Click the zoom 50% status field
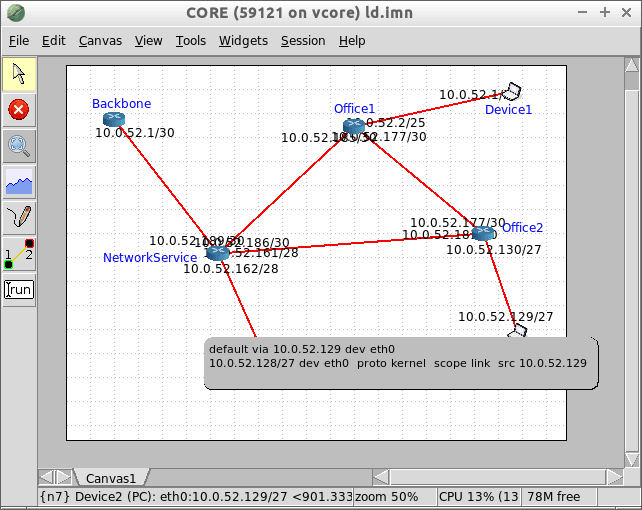This screenshot has height=510, width=642. (x=394, y=497)
